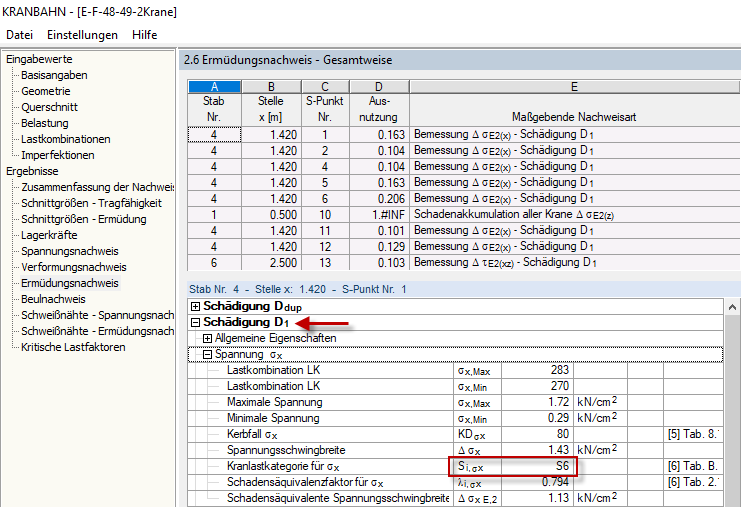Click Ausnutzung cell 0.129

379,247
